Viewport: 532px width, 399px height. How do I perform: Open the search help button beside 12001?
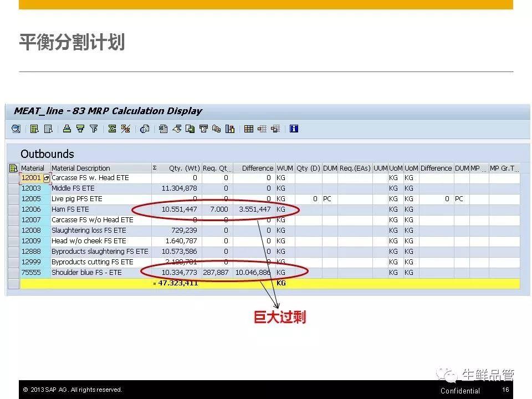point(47,178)
